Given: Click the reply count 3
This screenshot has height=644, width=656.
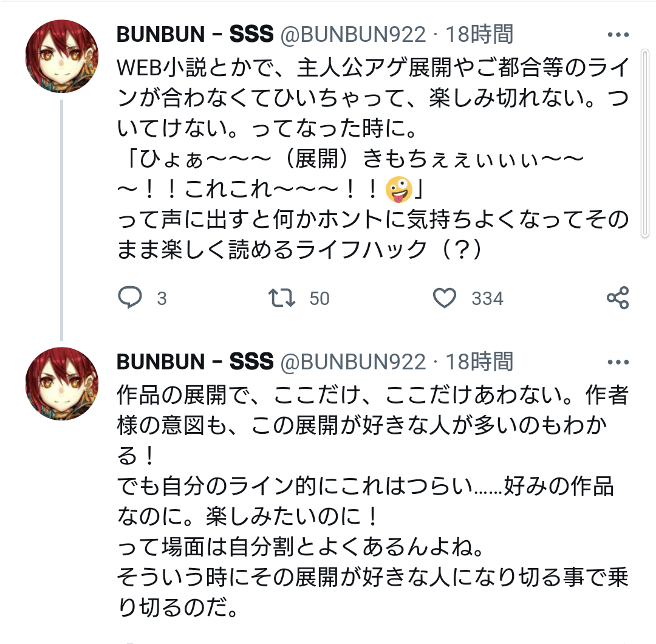Looking at the screenshot, I should pos(162,298).
